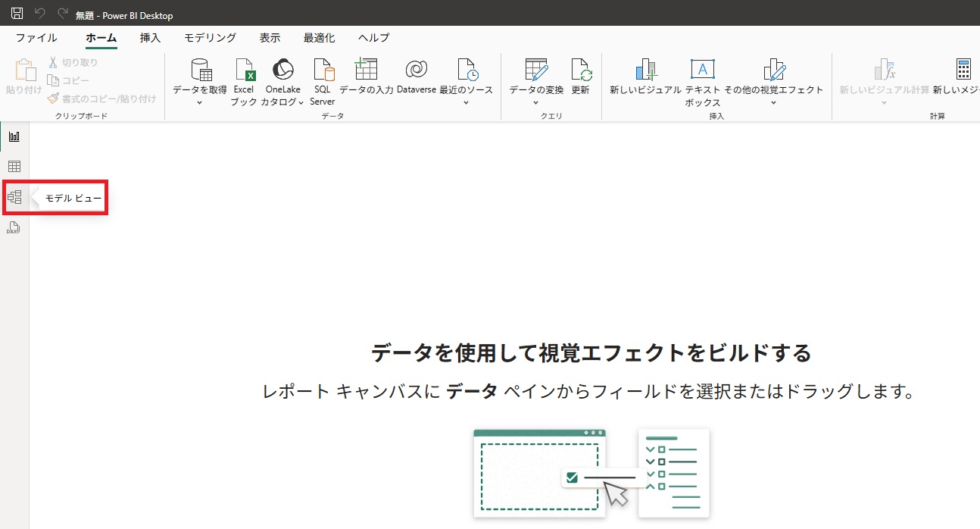Expand the 新しいビジュアル計算 dropdown arrow

(884, 102)
